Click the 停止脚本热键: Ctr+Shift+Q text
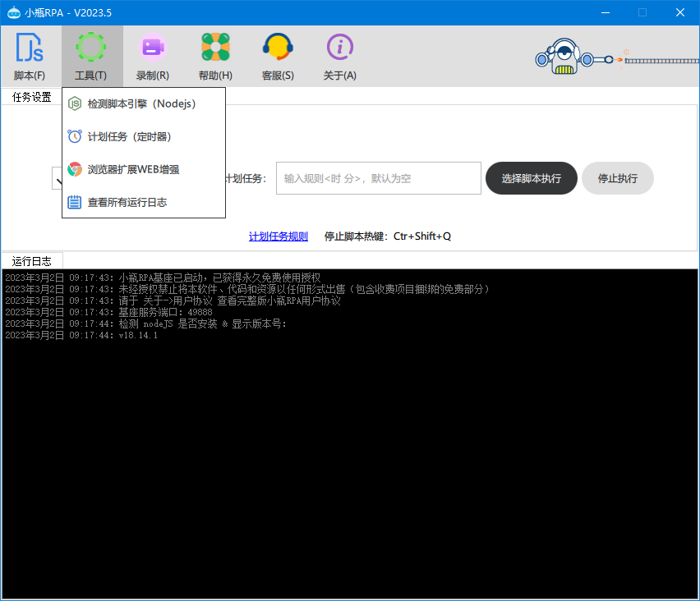The image size is (700, 601). (388, 236)
